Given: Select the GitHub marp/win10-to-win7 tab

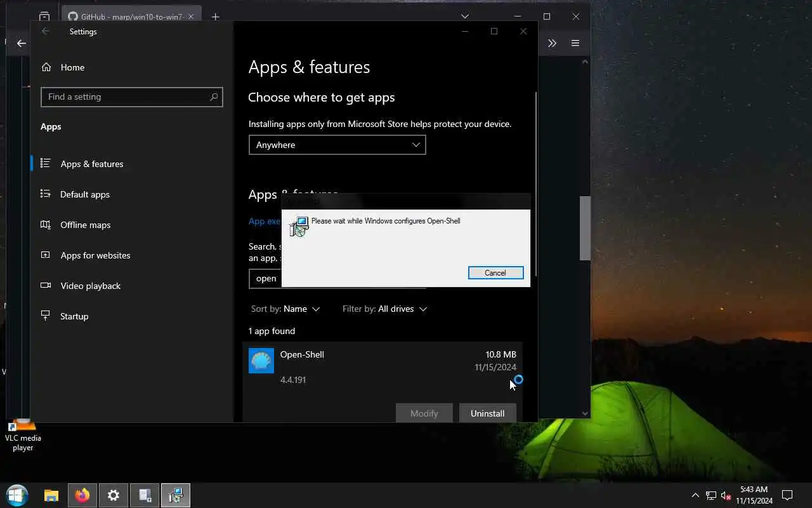Looking at the screenshot, I should point(132,17).
